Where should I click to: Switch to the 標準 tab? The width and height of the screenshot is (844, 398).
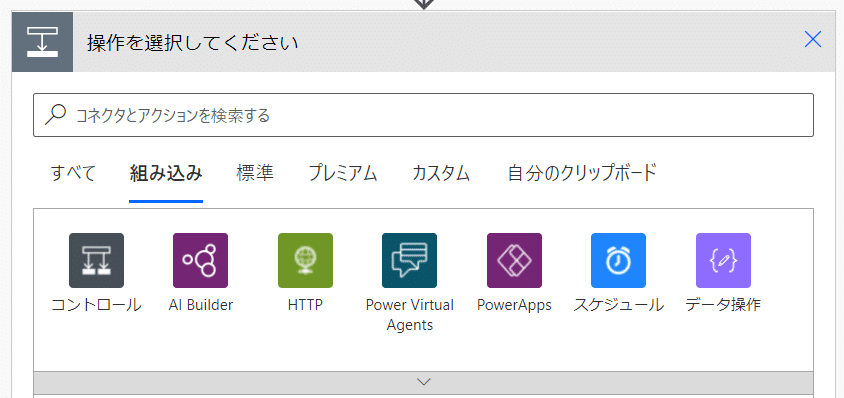(255, 173)
